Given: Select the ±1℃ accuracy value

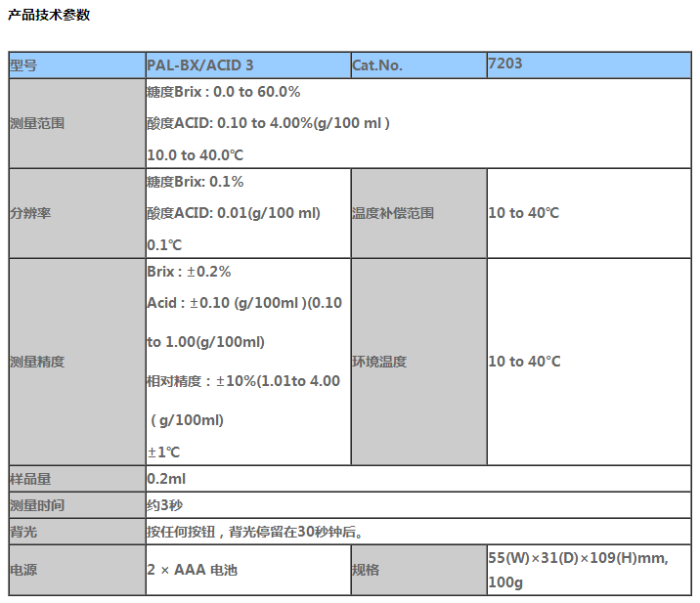Looking at the screenshot, I should 164,452.
